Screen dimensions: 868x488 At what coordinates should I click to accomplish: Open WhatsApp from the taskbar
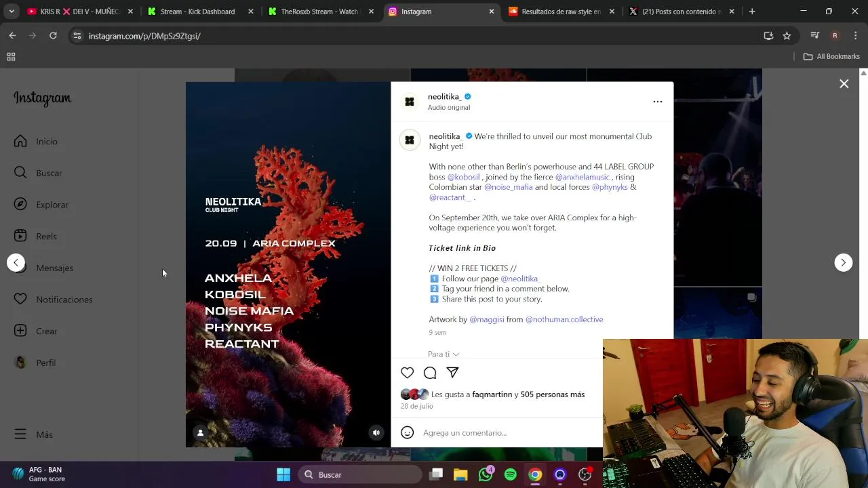click(x=486, y=474)
